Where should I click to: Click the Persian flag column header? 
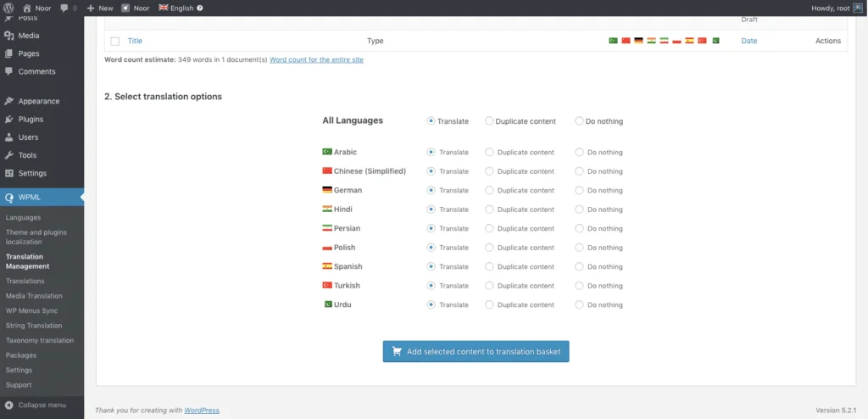(x=664, y=41)
